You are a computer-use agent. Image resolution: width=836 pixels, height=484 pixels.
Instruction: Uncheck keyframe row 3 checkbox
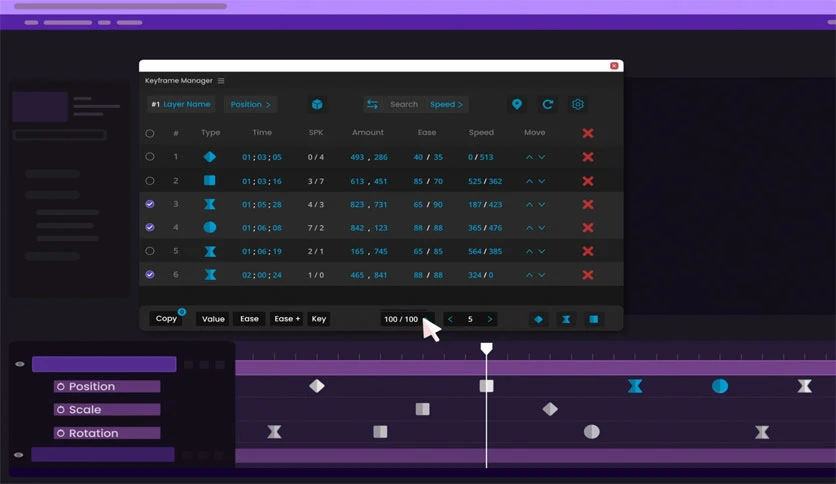coord(150,204)
